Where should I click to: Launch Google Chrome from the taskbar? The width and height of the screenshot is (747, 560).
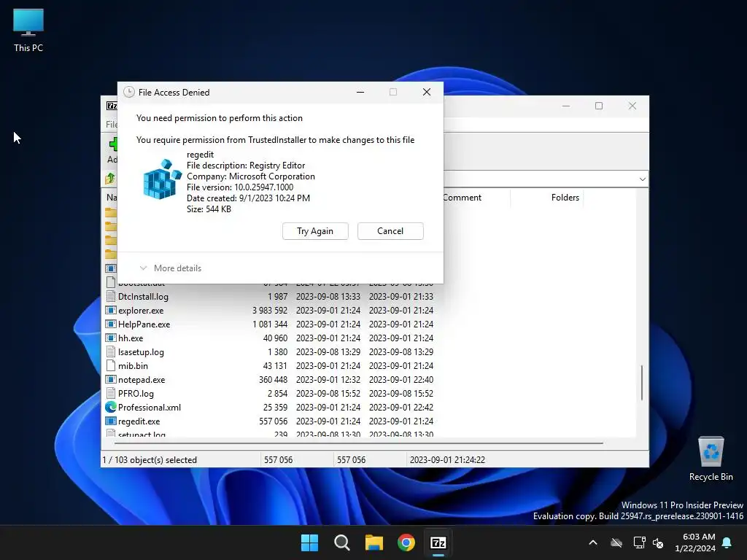406,542
